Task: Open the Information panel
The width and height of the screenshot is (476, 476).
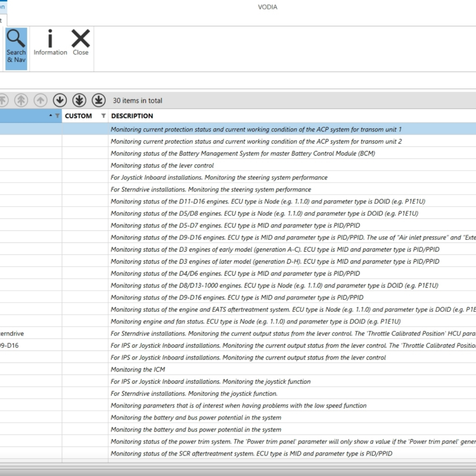Action: point(50,43)
